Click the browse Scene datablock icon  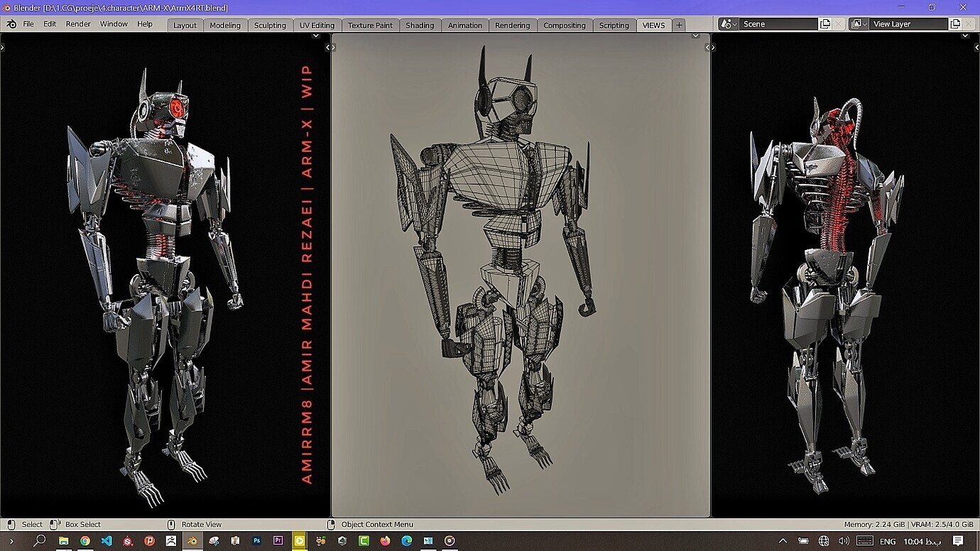(x=728, y=23)
